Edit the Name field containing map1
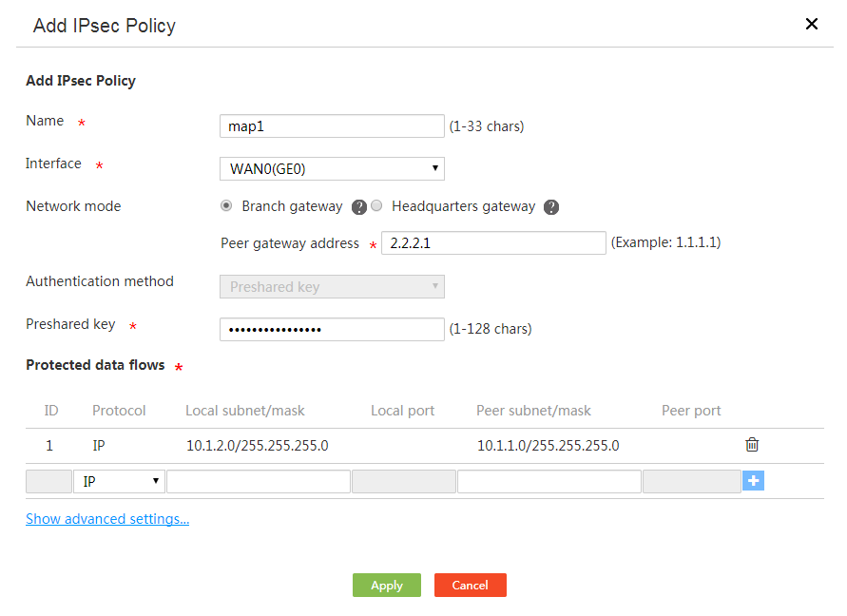The width and height of the screenshot is (847, 616). click(x=332, y=125)
